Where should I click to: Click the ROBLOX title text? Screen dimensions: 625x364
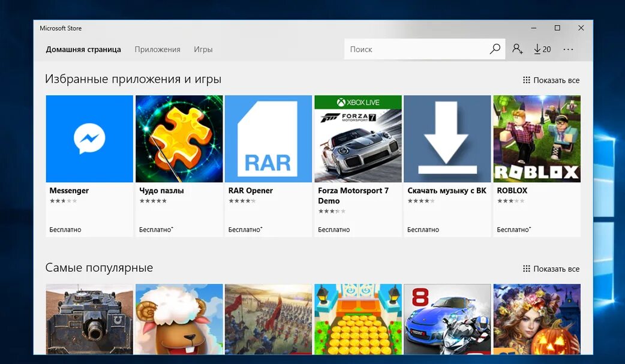coord(512,191)
